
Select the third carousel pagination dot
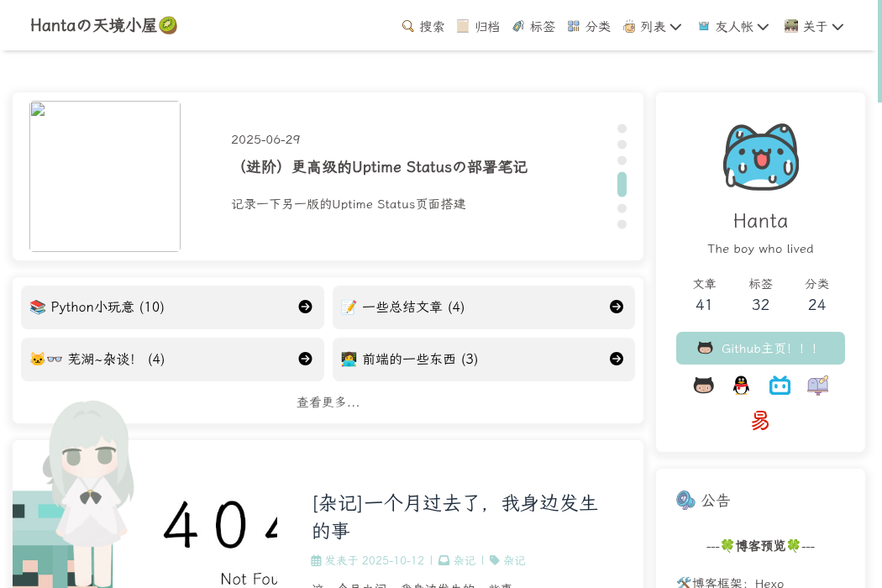tap(622, 160)
